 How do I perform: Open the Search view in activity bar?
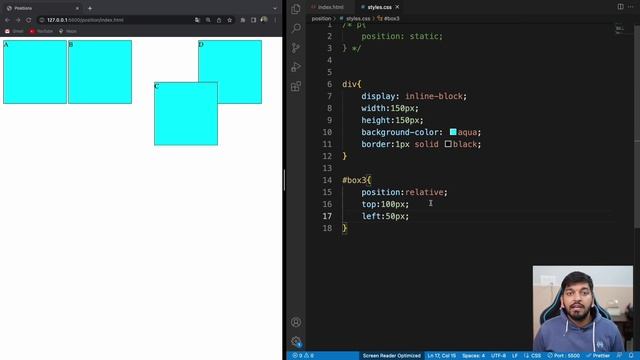[296, 28]
